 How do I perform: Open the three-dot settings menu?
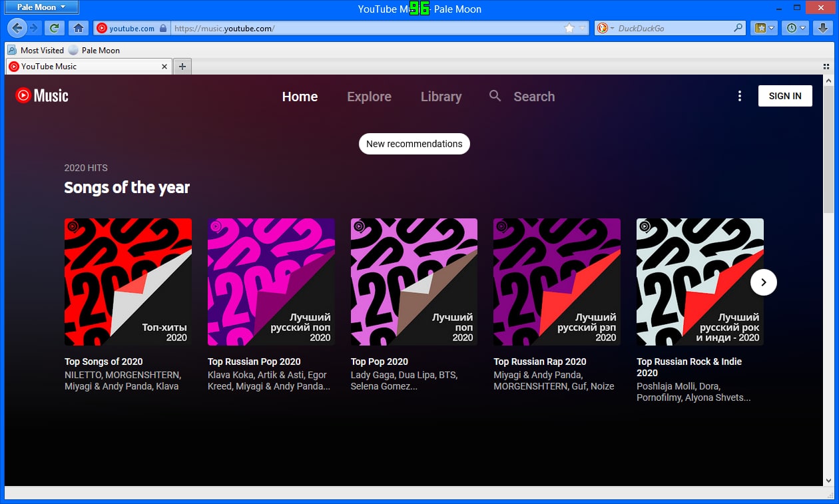tap(739, 96)
